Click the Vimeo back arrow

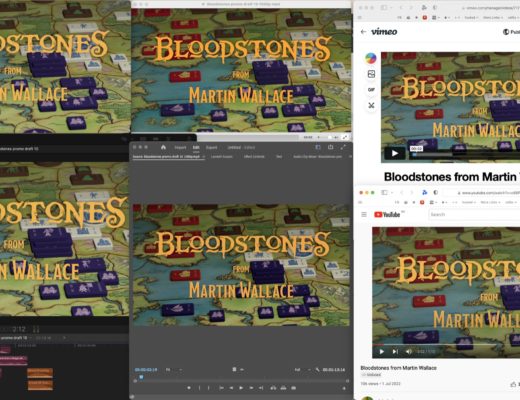(x=363, y=32)
